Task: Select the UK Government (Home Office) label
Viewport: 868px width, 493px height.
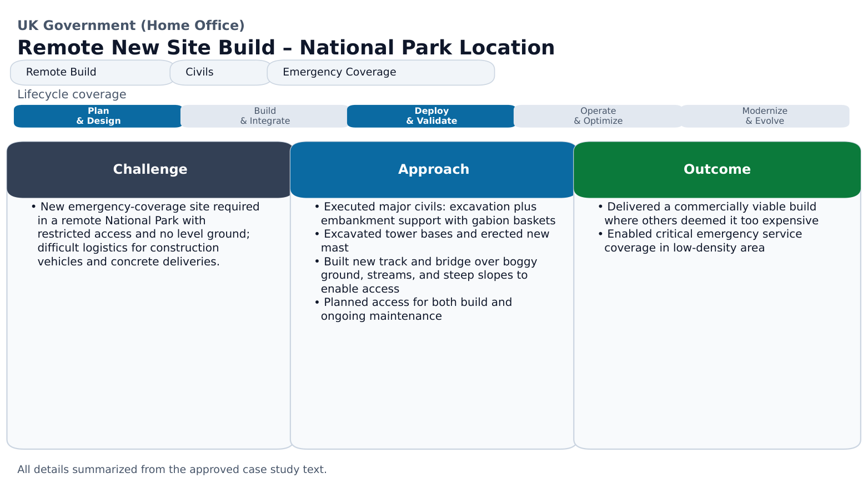Action: [131, 25]
